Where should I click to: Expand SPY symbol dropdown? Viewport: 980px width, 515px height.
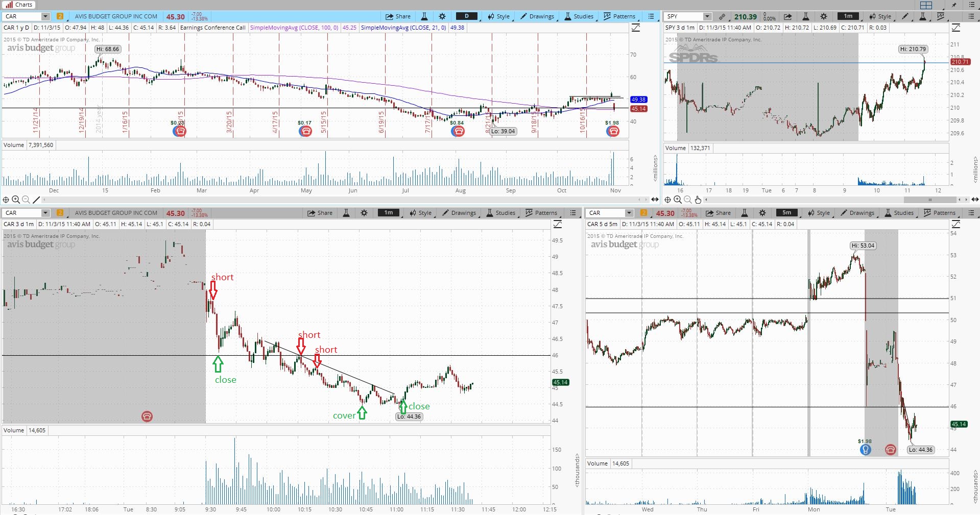click(x=707, y=16)
